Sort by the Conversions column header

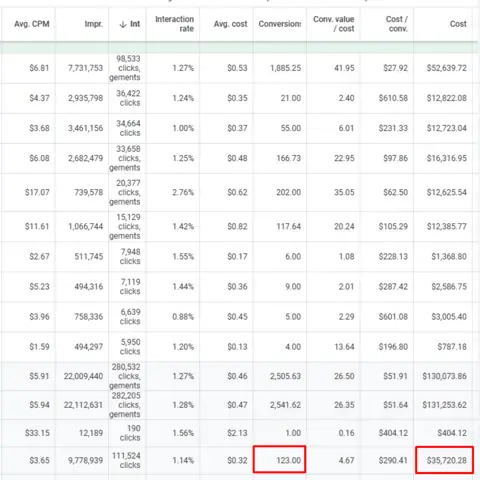280,24
